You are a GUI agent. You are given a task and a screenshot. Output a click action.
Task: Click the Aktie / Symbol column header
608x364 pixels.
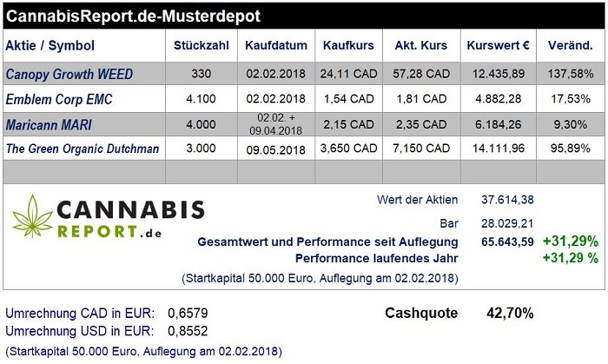pyautogui.click(x=50, y=45)
